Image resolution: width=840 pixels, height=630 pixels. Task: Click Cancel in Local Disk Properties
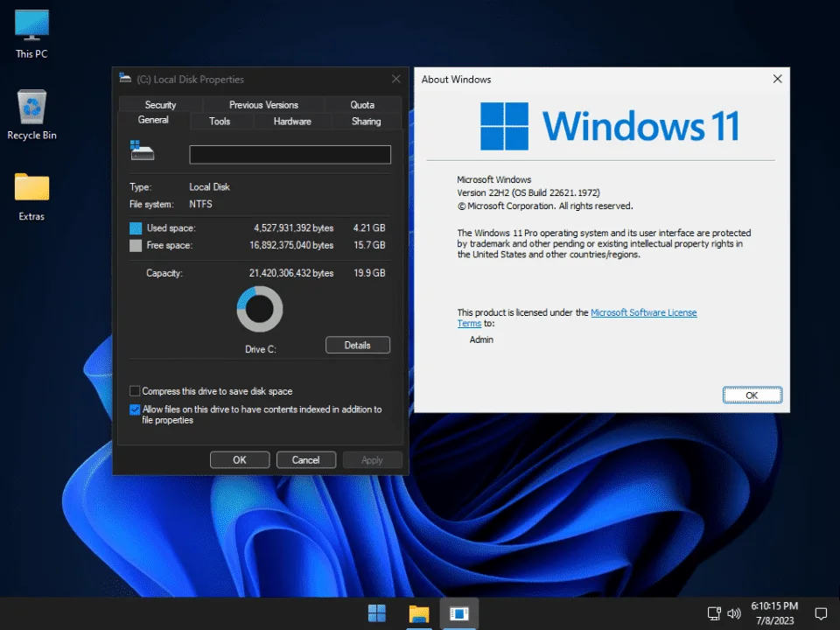coord(306,460)
